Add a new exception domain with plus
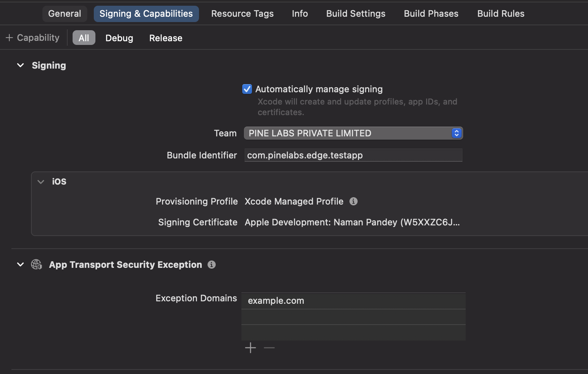588x374 pixels. (x=250, y=348)
